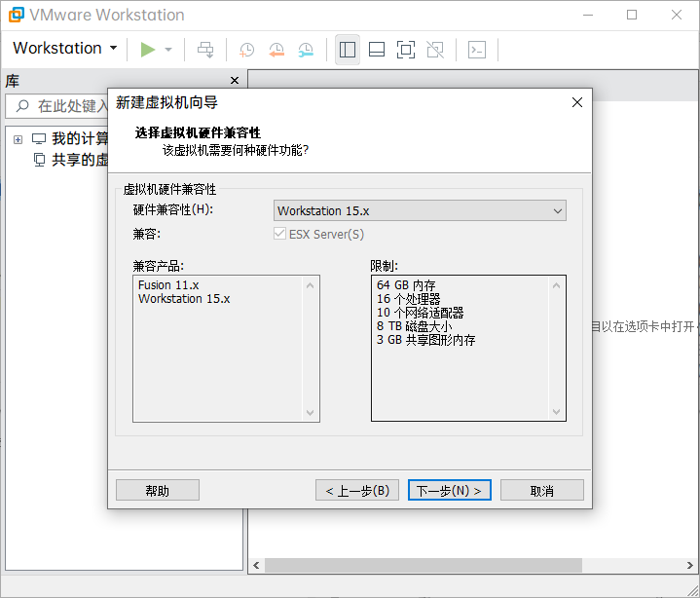
Task: Close the VMware Workstation window
Action: coord(677,15)
